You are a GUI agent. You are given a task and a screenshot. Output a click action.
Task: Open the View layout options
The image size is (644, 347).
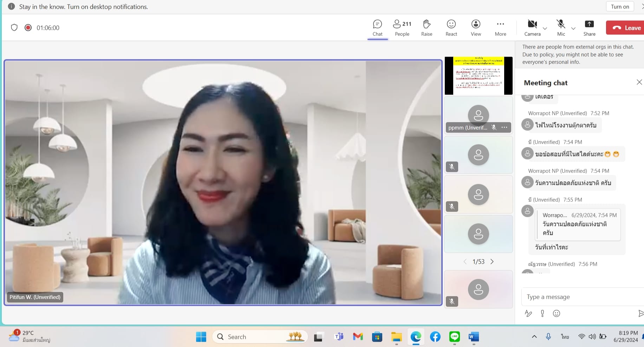(x=476, y=28)
